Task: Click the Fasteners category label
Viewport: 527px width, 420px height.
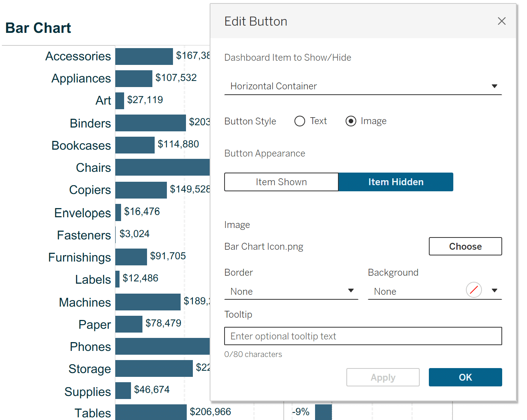Action: [x=84, y=235]
